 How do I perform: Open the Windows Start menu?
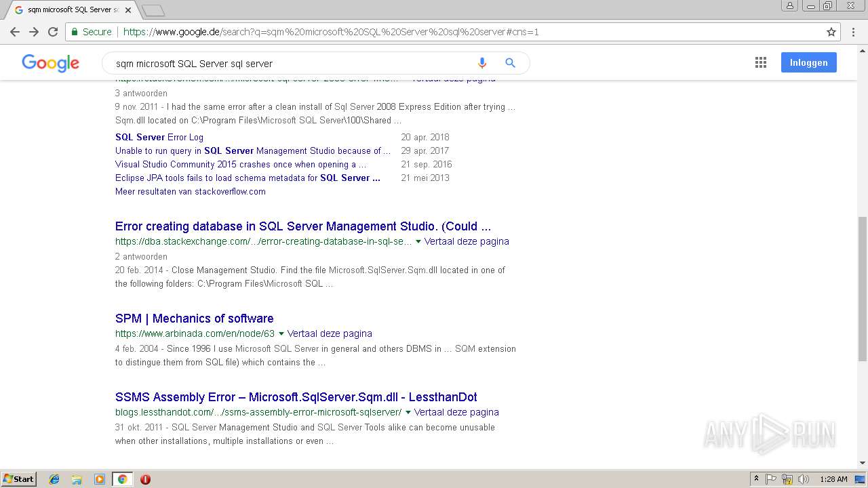[19, 479]
